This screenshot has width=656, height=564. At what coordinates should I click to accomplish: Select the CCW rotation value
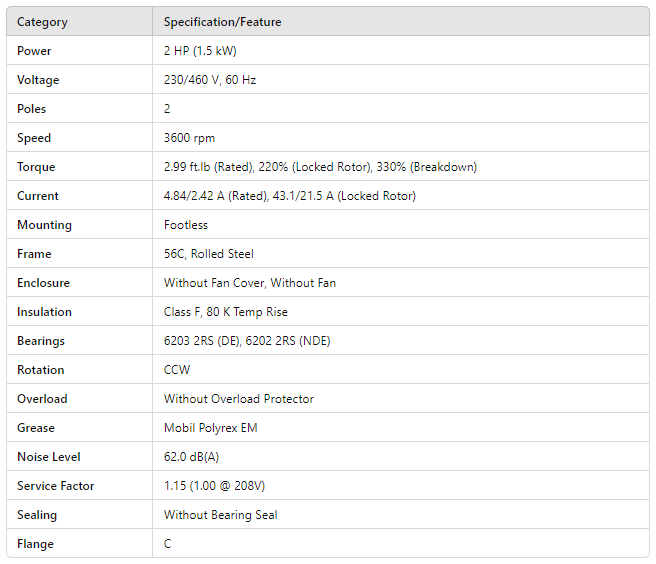[x=177, y=370]
